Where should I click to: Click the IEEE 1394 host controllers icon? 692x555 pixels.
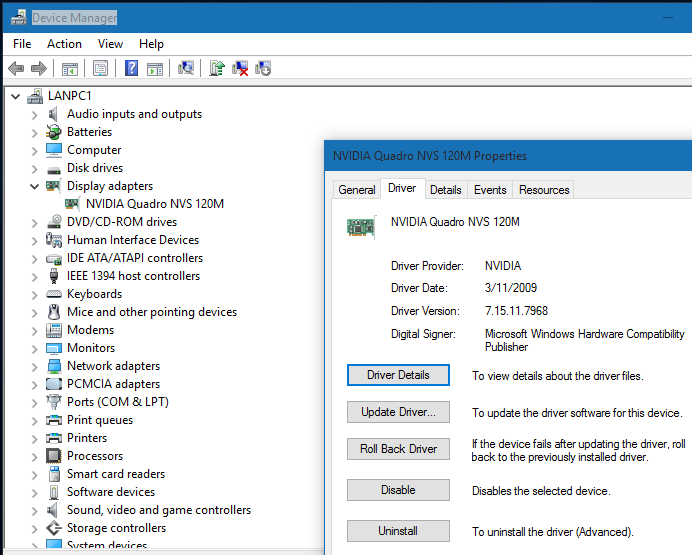pyautogui.click(x=54, y=276)
